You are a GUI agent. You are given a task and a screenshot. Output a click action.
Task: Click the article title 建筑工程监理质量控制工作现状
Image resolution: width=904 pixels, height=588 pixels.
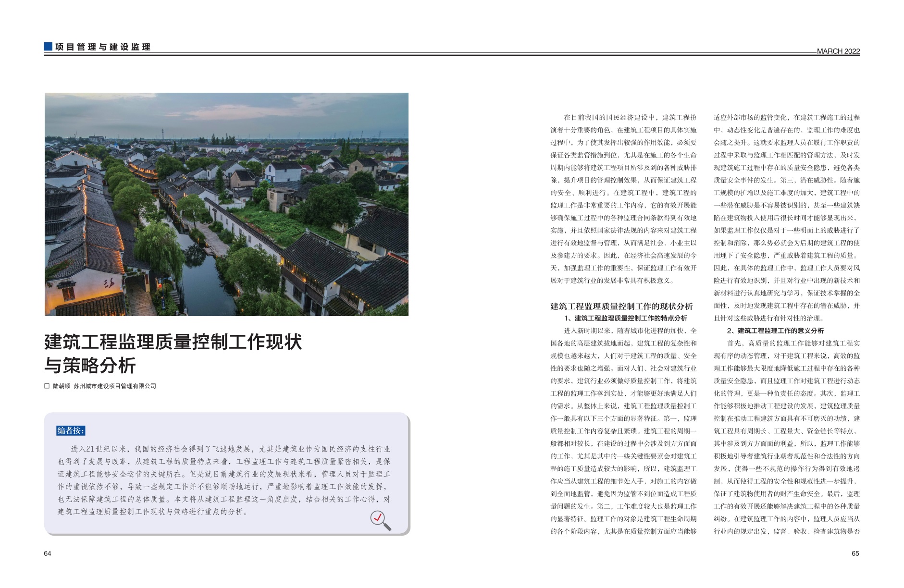173,342
